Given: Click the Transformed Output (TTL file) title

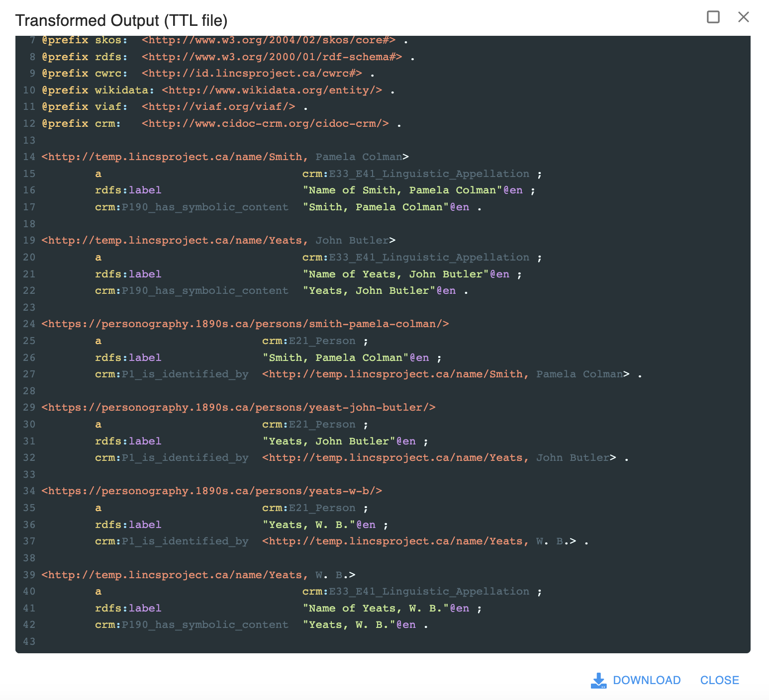Looking at the screenshot, I should pos(121,20).
